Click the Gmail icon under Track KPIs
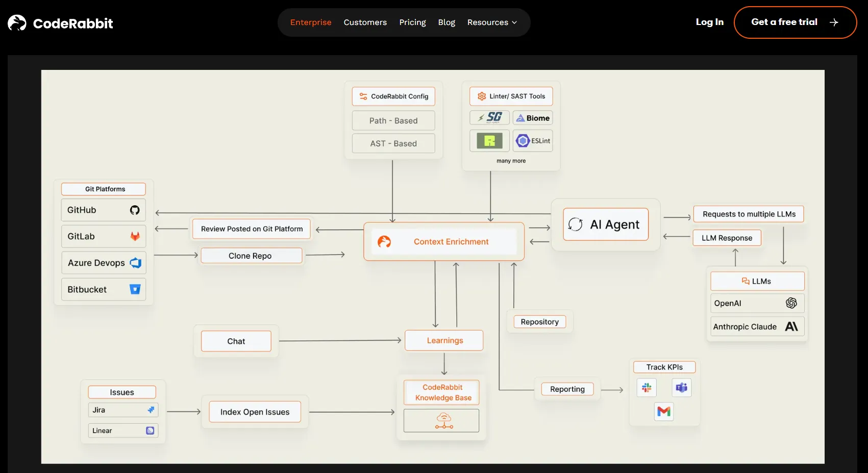The height and width of the screenshot is (473, 868). (664, 411)
